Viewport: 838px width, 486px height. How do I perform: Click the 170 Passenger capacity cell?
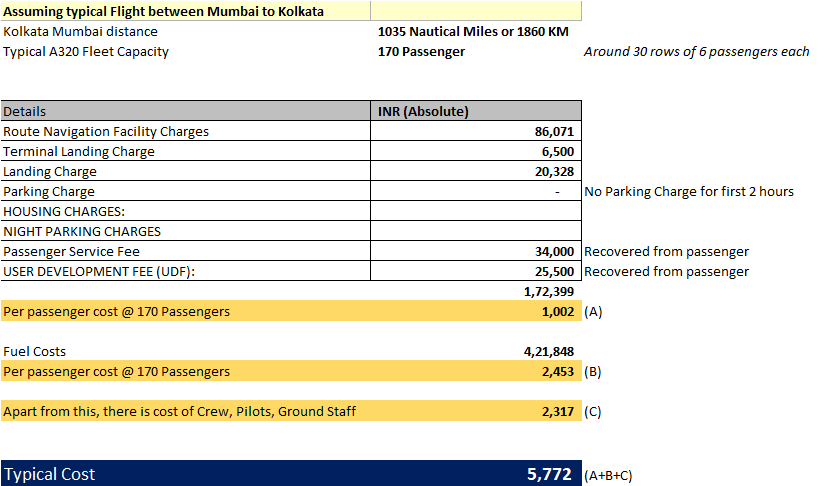[x=421, y=51]
